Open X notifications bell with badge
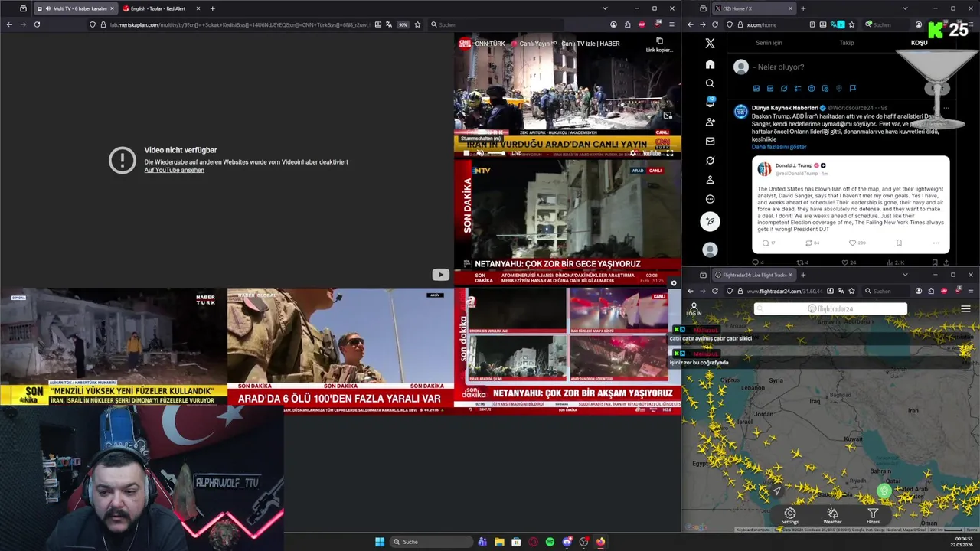 tap(710, 103)
